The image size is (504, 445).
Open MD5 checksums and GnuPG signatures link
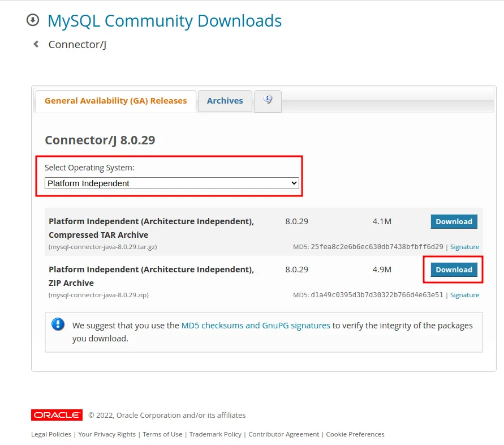[256, 326]
